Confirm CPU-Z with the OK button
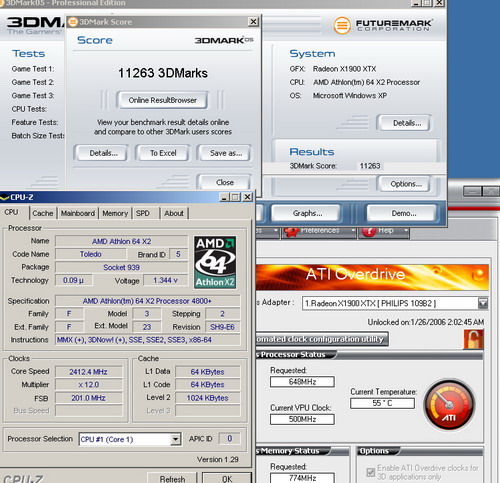The width and height of the screenshot is (500, 483). [x=227, y=479]
